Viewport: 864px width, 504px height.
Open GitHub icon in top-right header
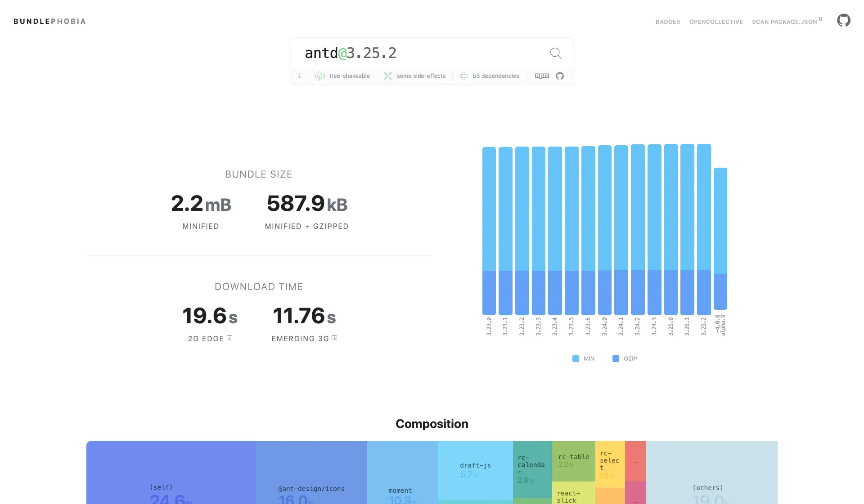(843, 21)
